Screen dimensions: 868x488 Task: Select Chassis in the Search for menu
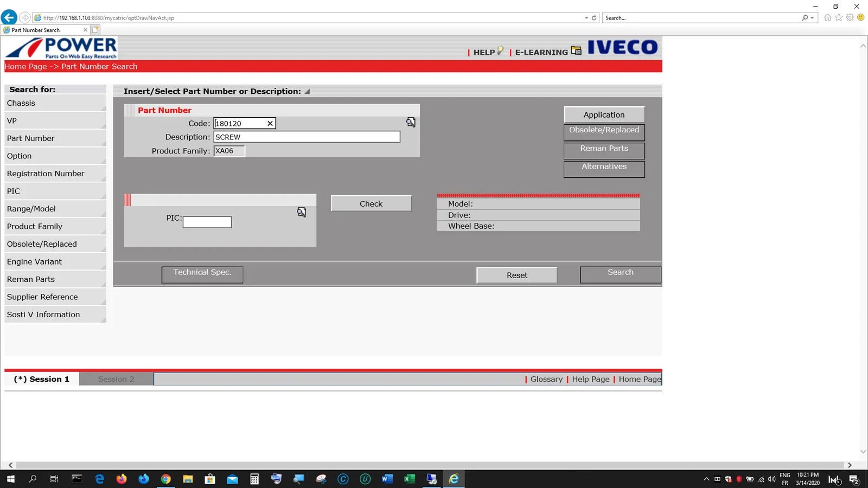21,103
